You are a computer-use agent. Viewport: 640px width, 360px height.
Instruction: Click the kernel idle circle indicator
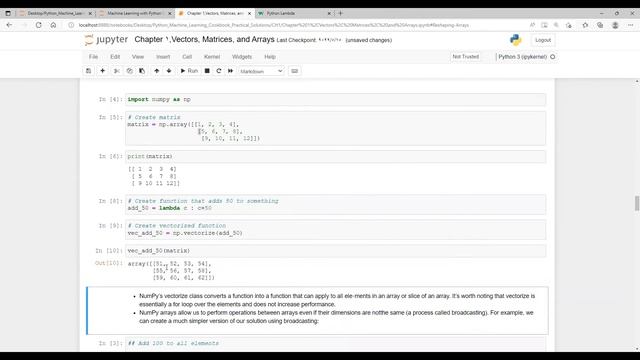coord(553,57)
